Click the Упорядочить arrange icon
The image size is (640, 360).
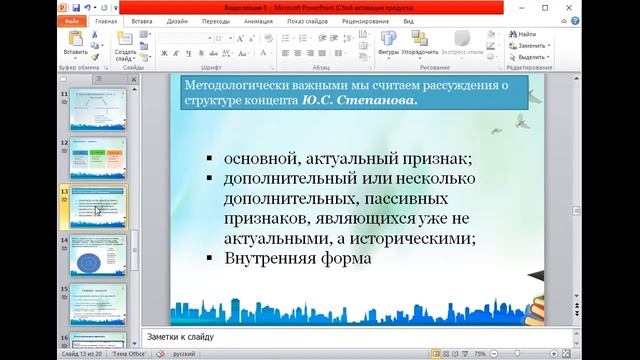(419, 39)
